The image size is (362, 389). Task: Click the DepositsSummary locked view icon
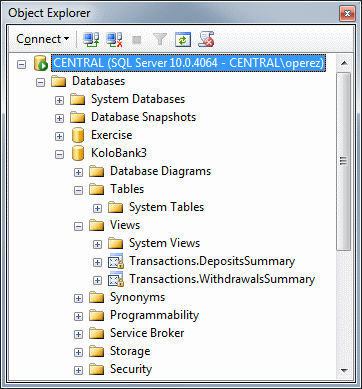click(116, 262)
